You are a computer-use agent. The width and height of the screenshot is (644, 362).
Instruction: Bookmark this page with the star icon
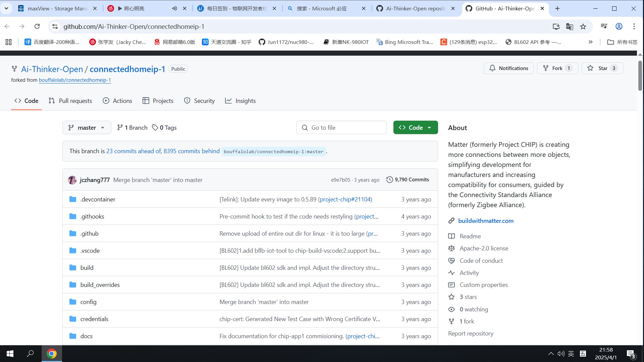click(583, 26)
